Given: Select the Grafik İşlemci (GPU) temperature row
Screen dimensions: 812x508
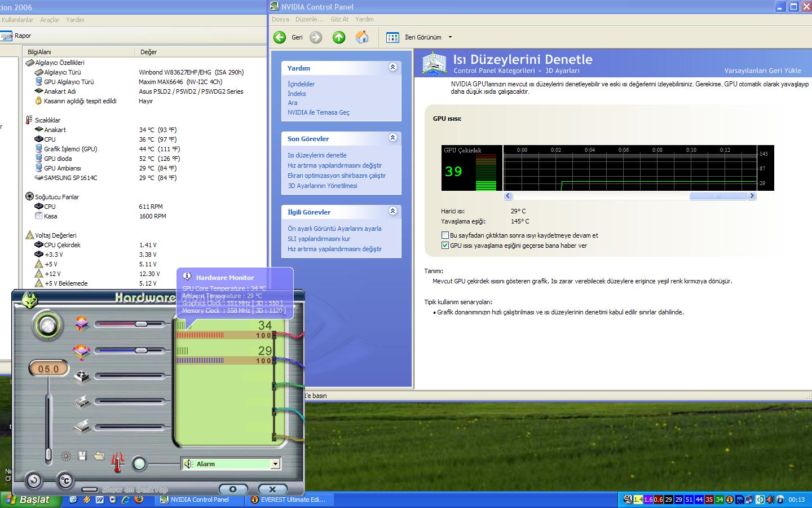Looking at the screenshot, I should (x=145, y=149).
